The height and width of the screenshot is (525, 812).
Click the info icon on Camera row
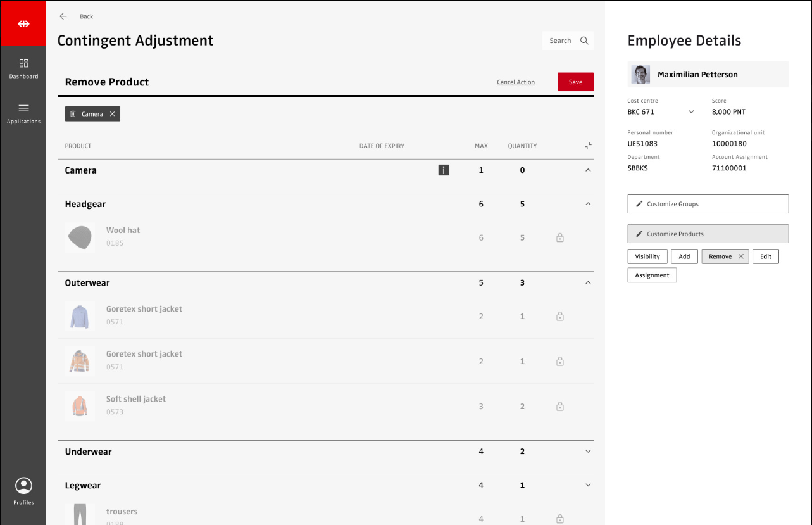(x=444, y=170)
